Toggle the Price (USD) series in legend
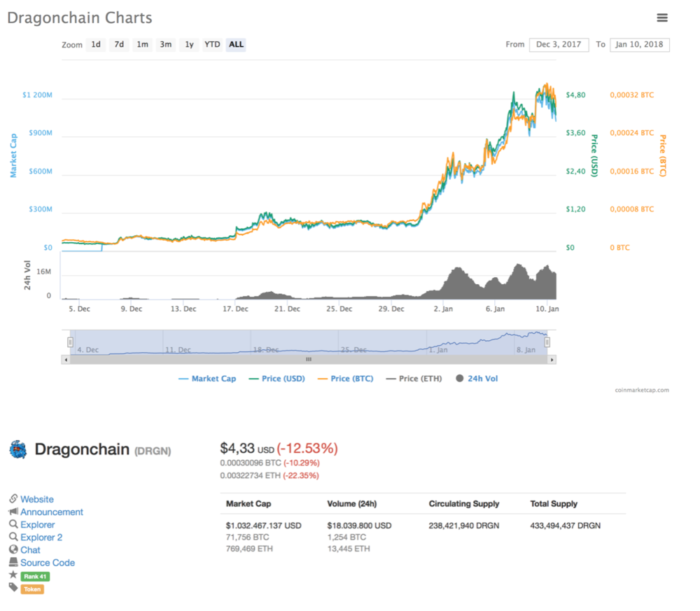Screen dimensions: 700x611 pos(276,379)
